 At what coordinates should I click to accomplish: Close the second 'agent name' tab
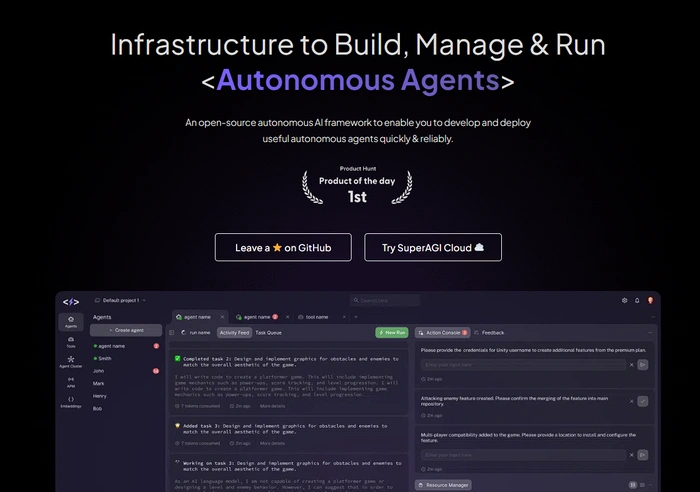[288, 317]
